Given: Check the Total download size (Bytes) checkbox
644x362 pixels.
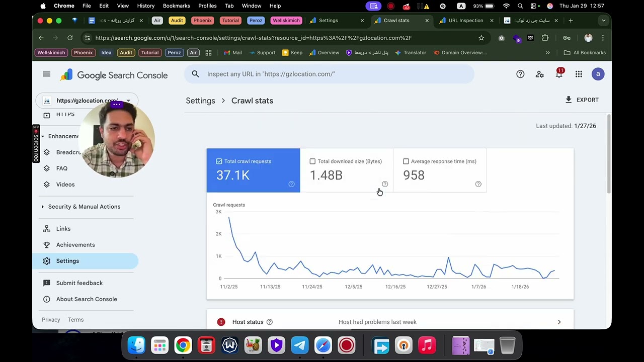Looking at the screenshot, I should pos(312,161).
